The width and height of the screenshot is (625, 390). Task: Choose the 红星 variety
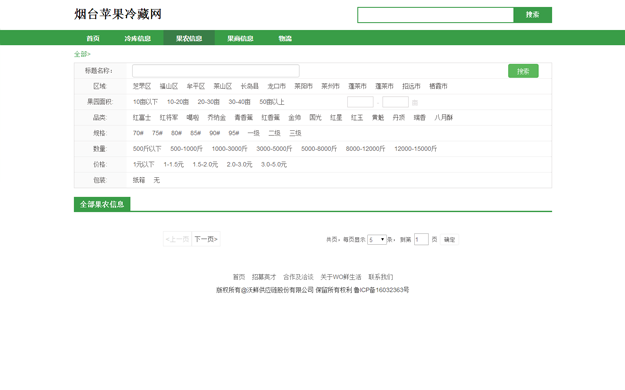coord(336,118)
